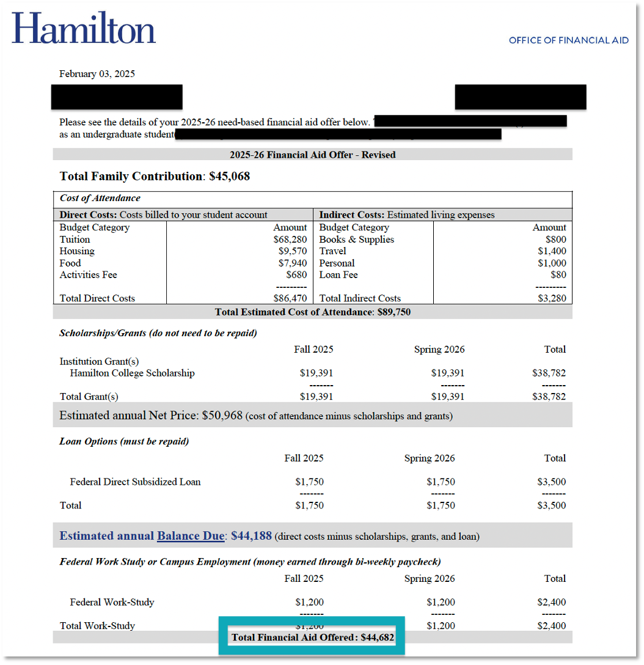The image size is (644, 665).
Task: Click the work-study total '$2,400' in Federal Work-Study row
Action: coord(552,602)
